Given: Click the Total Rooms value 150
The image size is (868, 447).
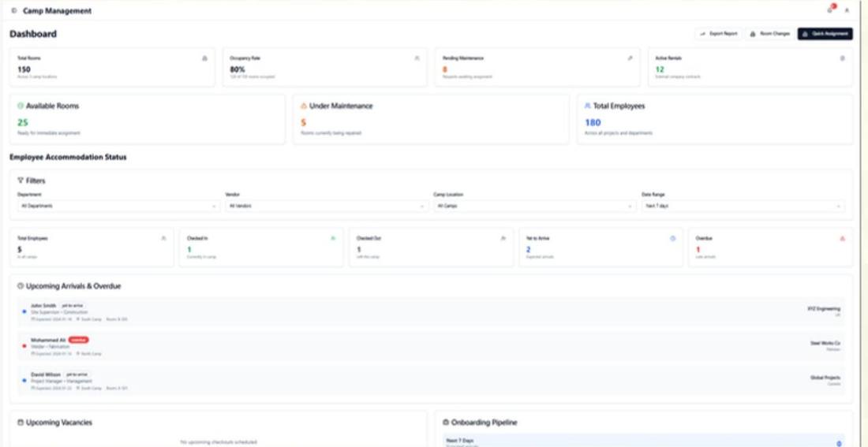Looking at the screenshot, I should pos(24,69).
